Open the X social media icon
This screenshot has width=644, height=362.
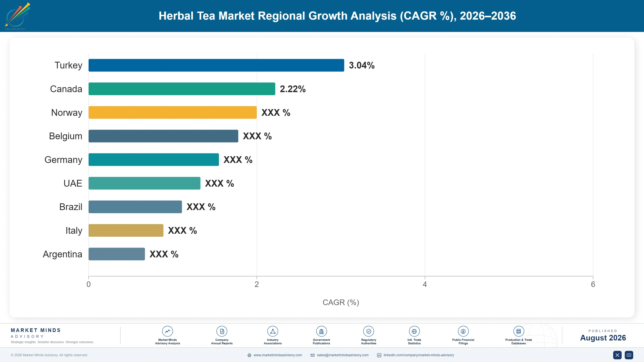click(617, 355)
